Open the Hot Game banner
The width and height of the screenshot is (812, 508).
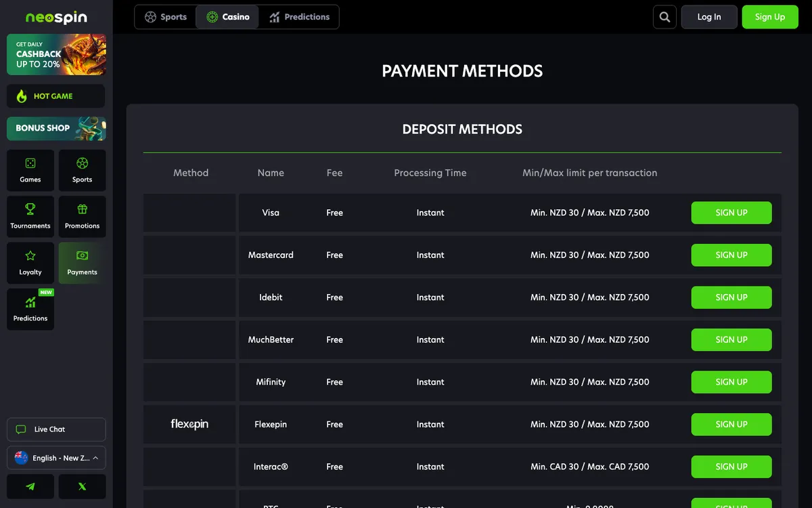pyautogui.click(x=56, y=96)
